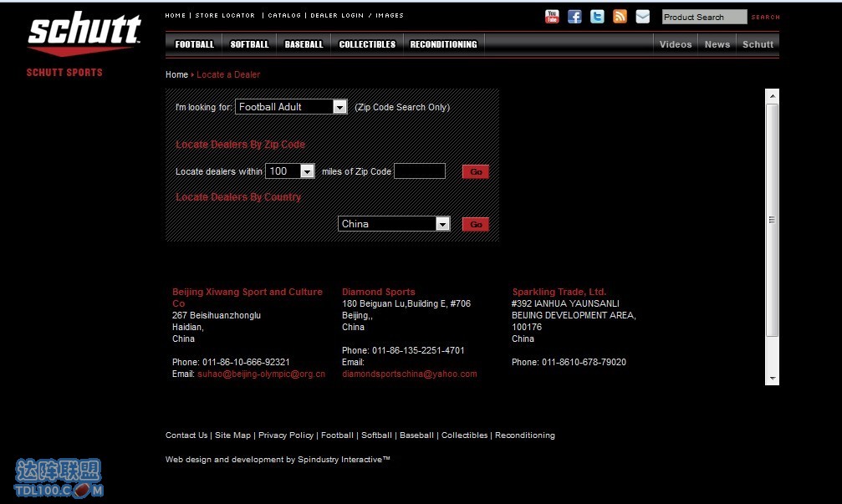Open the Beijing Xiwang Sport and Culture Co dealer
This screenshot has width=842, height=504.
click(x=247, y=298)
